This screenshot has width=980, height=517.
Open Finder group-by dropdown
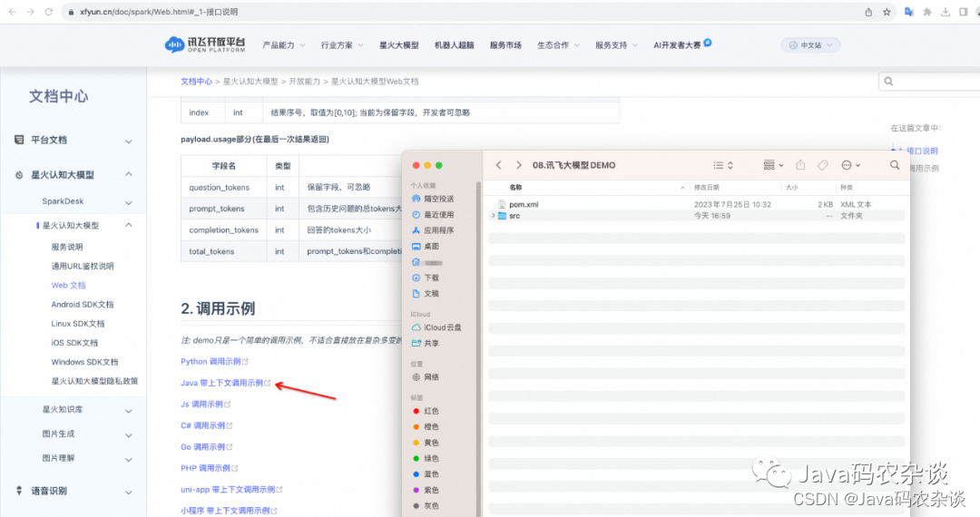tap(773, 165)
